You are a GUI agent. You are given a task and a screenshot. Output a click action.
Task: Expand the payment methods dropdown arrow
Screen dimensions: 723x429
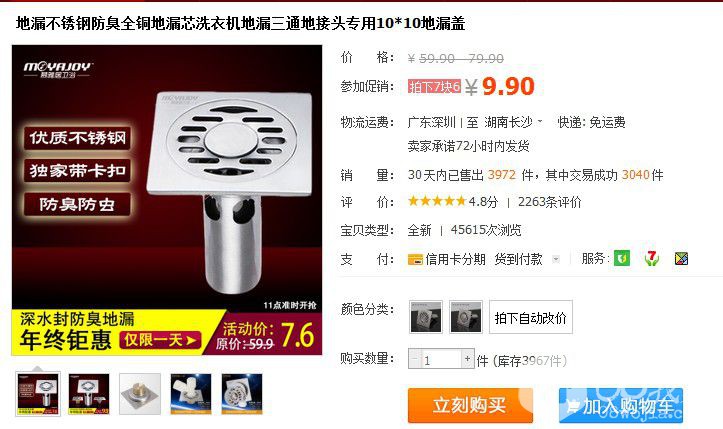556,259
